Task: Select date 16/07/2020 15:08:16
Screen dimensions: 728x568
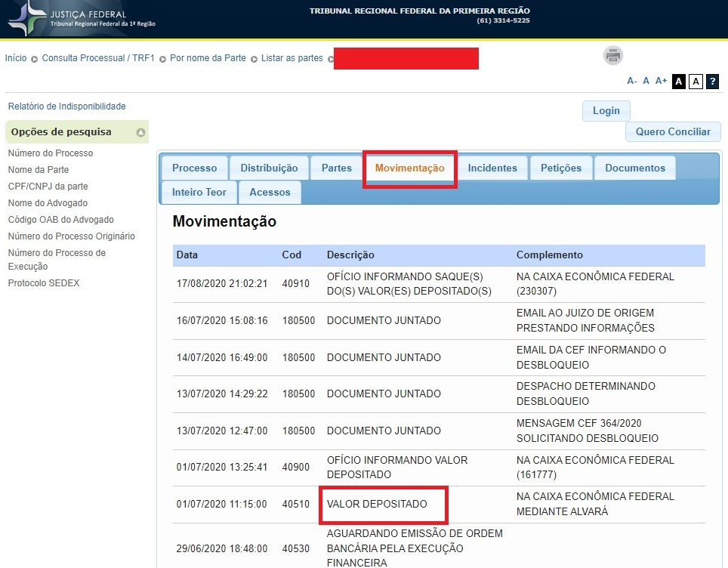Action: click(x=222, y=320)
